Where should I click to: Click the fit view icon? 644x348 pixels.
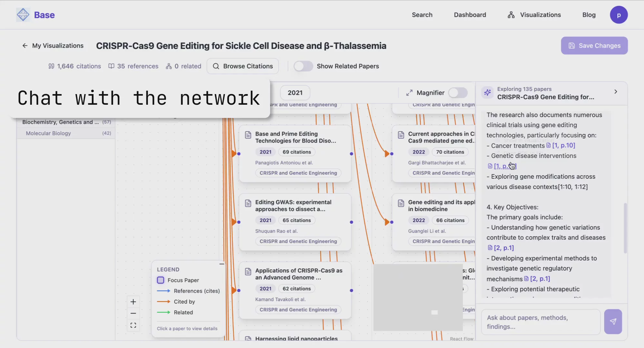click(x=133, y=325)
